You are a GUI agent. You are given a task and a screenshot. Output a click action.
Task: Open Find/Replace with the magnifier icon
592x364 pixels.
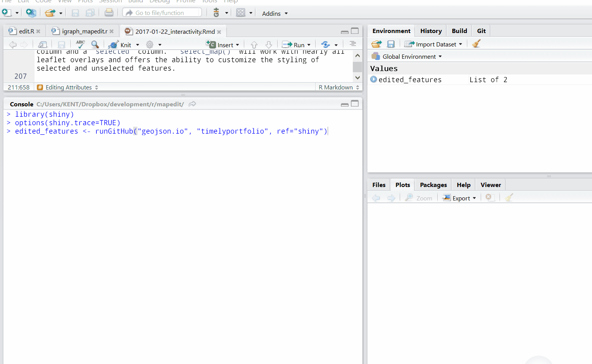coord(95,44)
